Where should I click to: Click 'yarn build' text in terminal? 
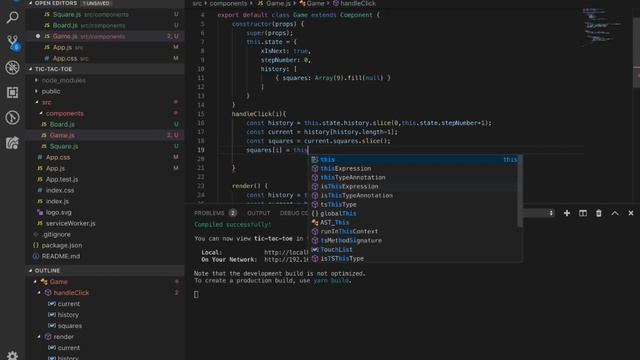coord(331,280)
